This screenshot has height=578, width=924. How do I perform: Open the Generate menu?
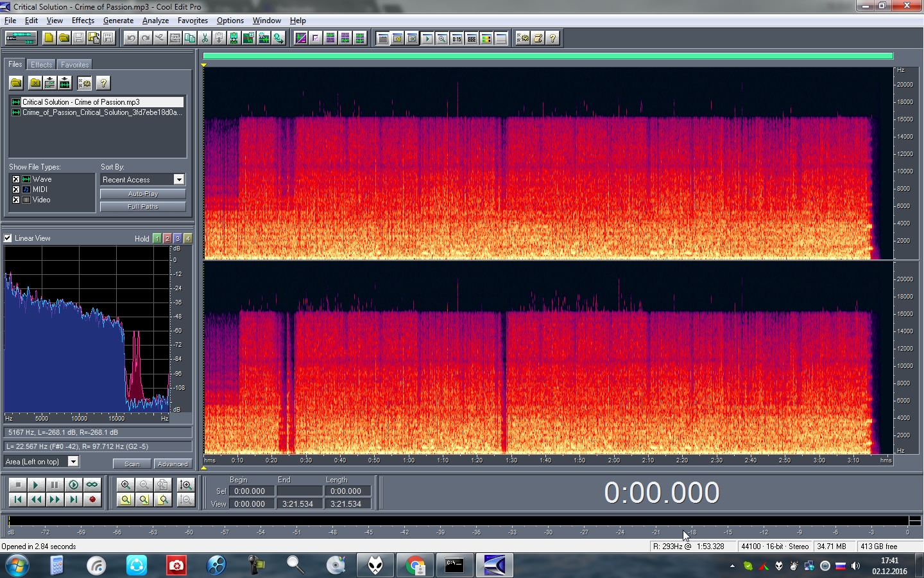click(x=118, y=21)
